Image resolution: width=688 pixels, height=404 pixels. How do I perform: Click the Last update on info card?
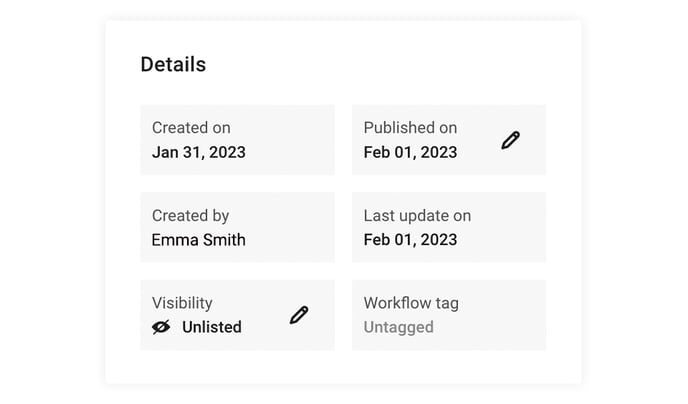point(449,227)
